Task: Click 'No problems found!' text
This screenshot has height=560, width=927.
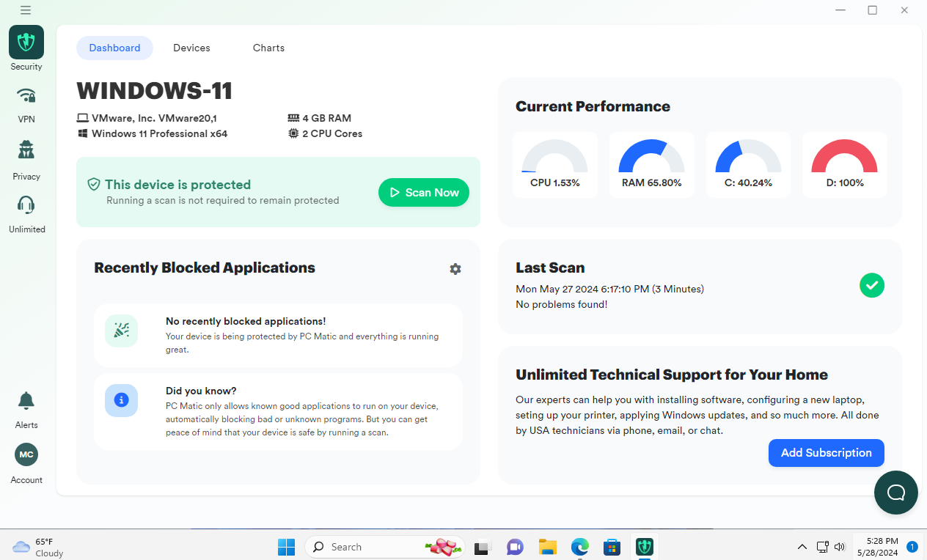Action: click(562, 304)
